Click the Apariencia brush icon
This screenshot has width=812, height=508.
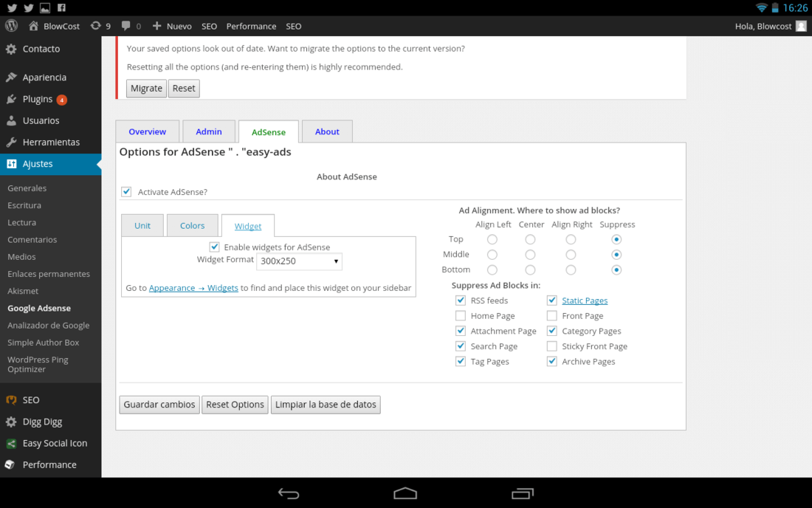pyautogui.click(x=11, y=77)
